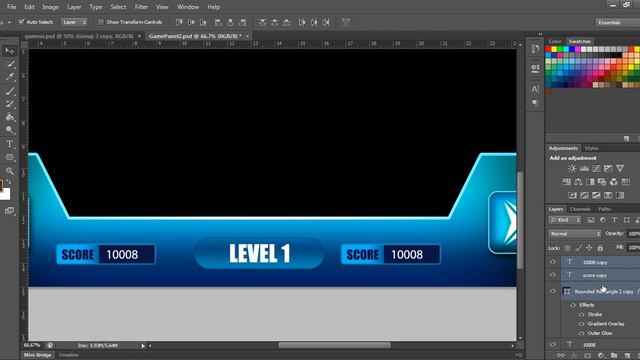Add a Black & White adjustment
Image resolution: width=640 pixels, height=360 pixels.
[x=590, y=182]
